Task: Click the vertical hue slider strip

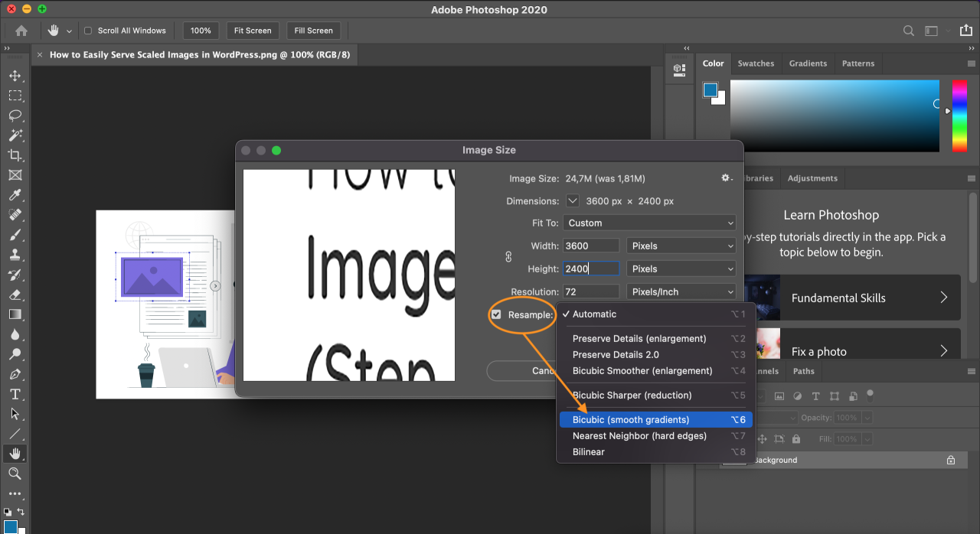Action: pyautogui.click(x=959, y=115)
